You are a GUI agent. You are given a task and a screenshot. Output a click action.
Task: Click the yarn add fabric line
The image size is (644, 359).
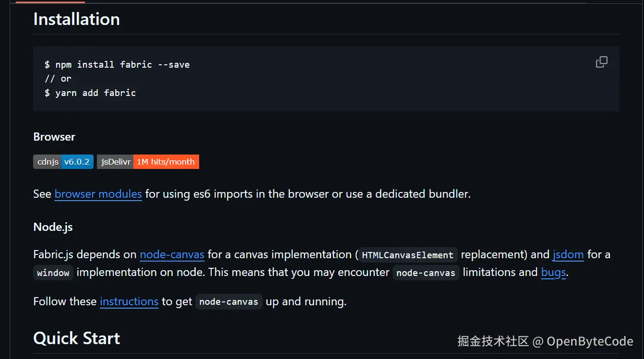[x=90, y=93]
